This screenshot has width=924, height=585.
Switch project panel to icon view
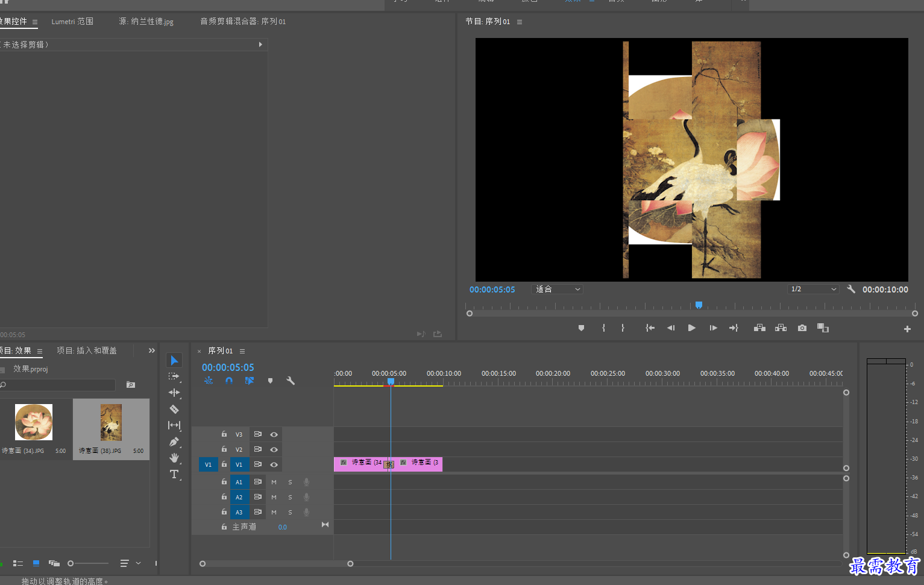click(36, 563)
